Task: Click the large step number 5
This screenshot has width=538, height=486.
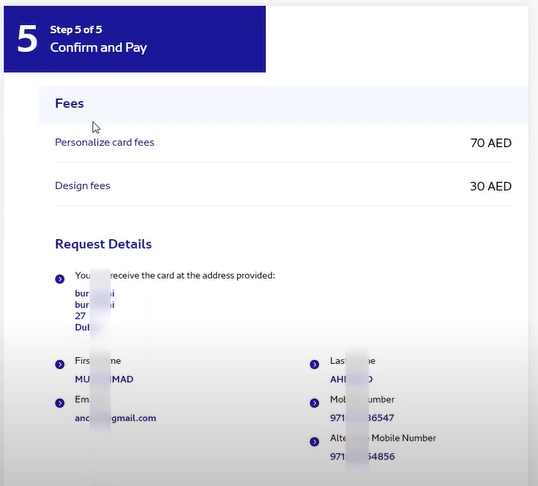Action: click(x=27, y=39)
